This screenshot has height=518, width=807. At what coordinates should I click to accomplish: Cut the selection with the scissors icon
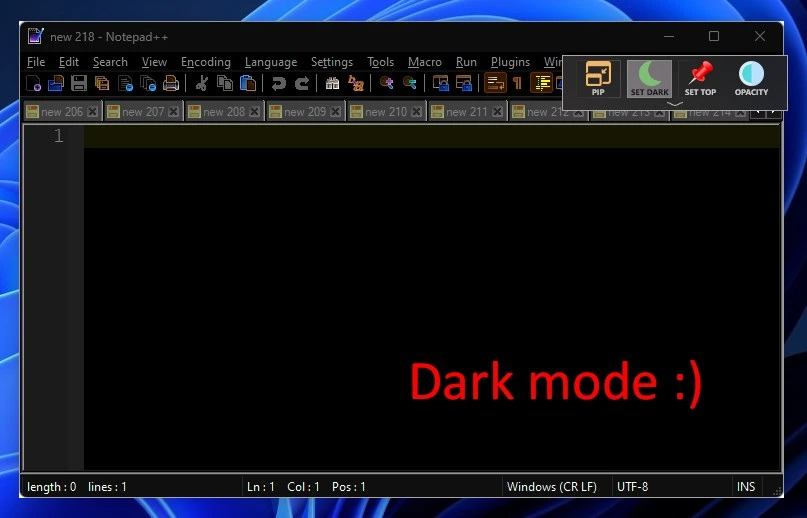click(x=202, y=83)
